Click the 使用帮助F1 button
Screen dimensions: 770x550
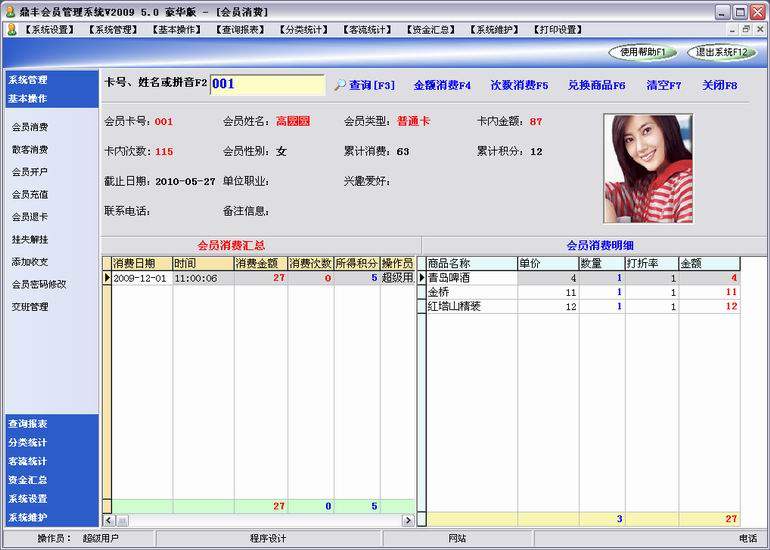pos(642,52)
